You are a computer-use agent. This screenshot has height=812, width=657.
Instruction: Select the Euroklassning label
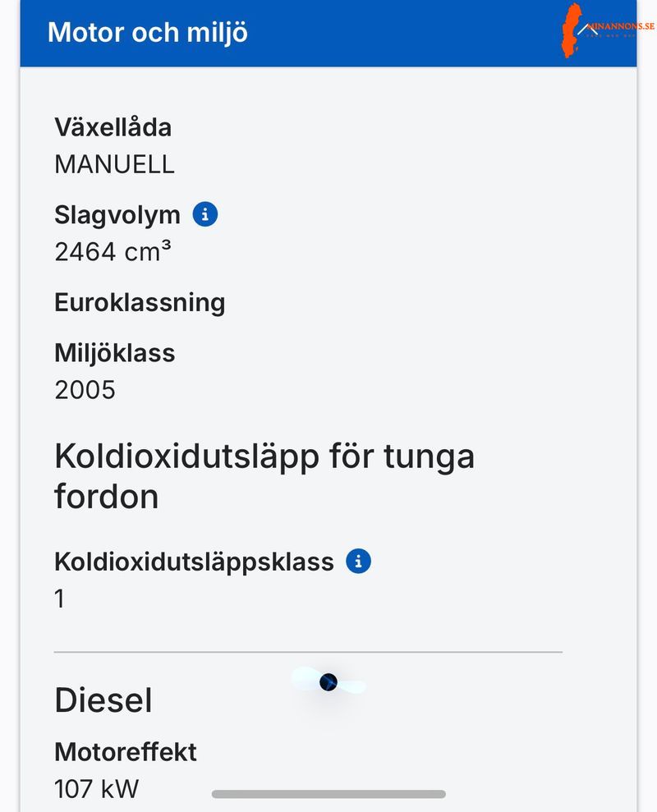pyautogui.click(x=140, y=302)
